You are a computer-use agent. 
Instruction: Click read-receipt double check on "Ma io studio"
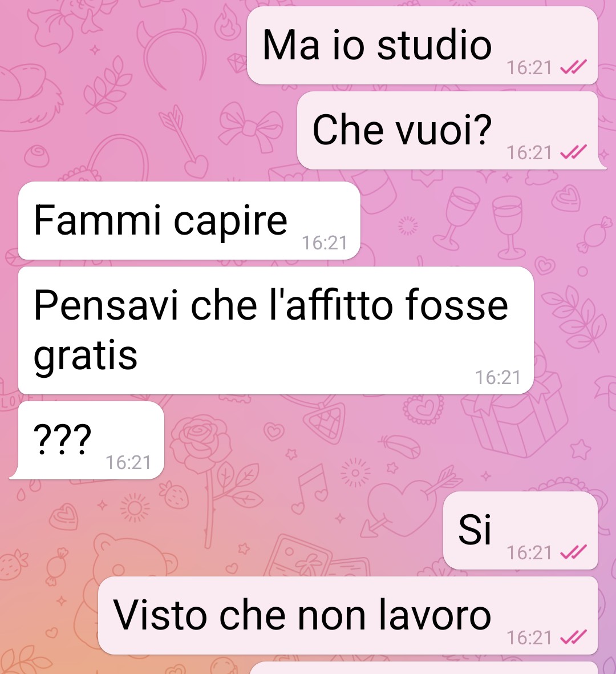pyautogui.click(x=573, y=67)
